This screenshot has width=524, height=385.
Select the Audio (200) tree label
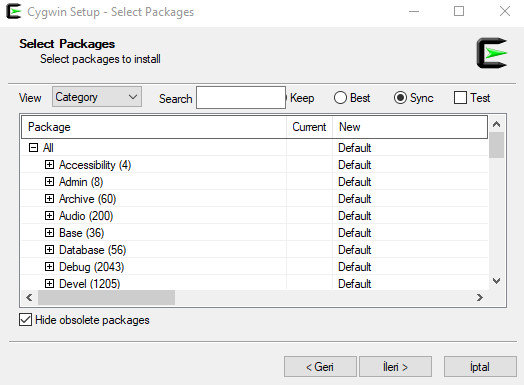[x=86, y=216]
